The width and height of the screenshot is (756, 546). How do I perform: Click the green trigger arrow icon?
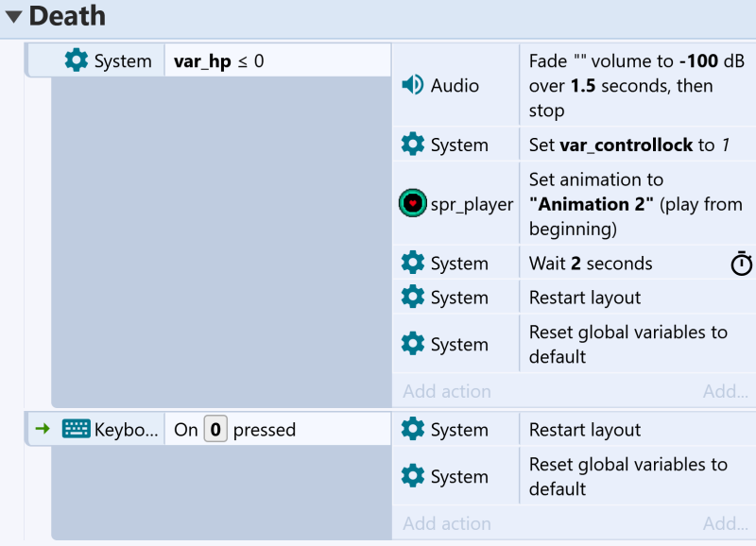pyautogui.click(x=43, y=429)
